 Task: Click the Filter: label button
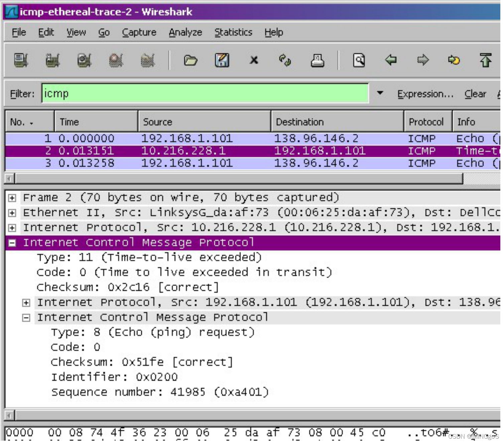click(22, 95)
